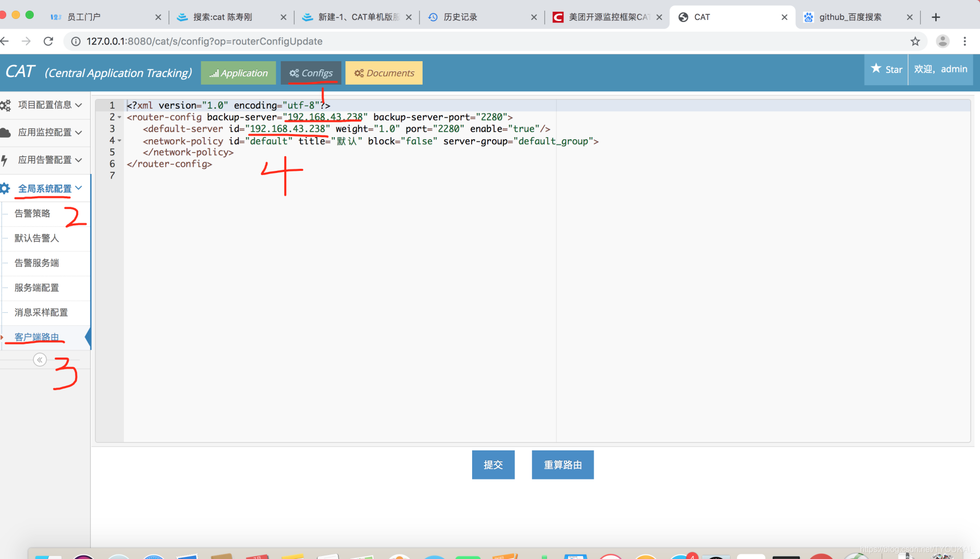Switch to the 历史记录 browser tab
Image resolution: width=980 pixels, height=559 pixels.
point(460,17)
